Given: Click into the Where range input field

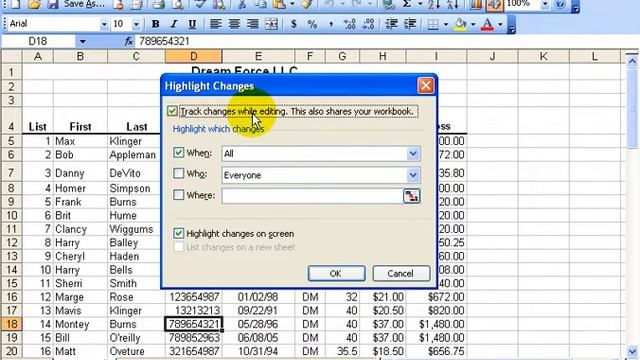Looking at the screenshot, I should [312, 196].
